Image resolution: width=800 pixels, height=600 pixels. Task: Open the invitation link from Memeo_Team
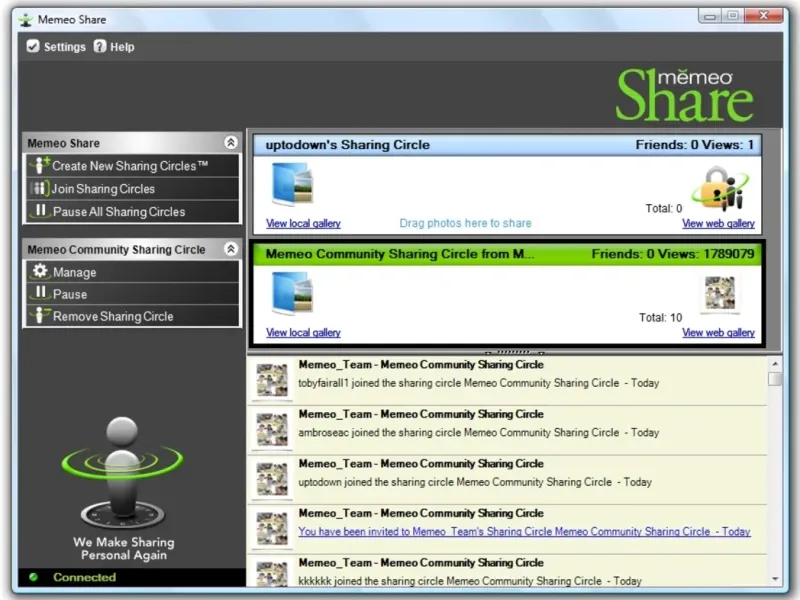pyautogui.click(x=524, y=532)
